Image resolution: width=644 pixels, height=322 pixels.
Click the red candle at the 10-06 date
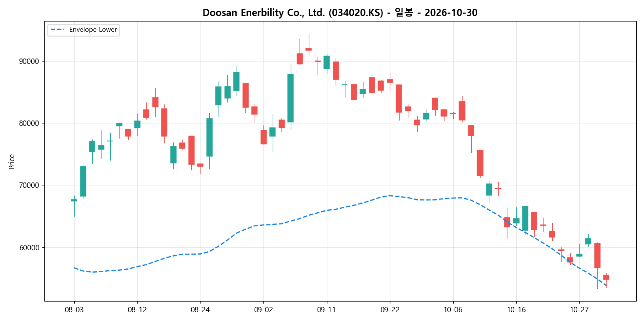453,114
